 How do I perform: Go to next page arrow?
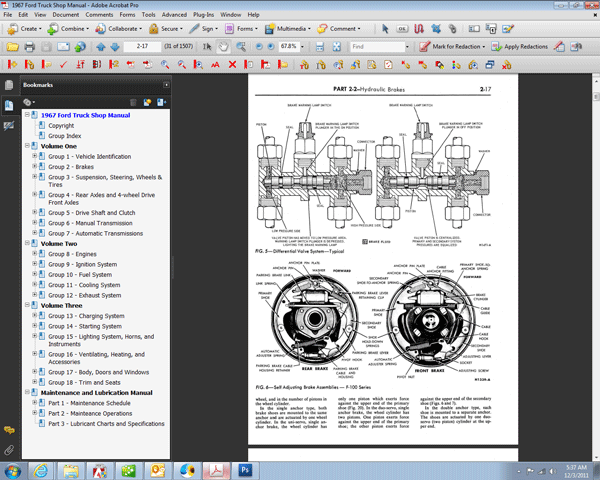(x=115, y=47)
